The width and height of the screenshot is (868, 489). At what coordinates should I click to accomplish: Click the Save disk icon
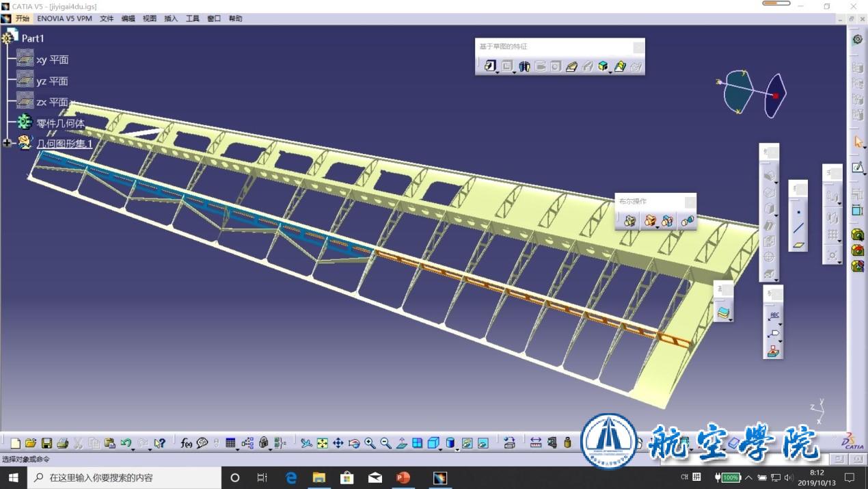47,443
